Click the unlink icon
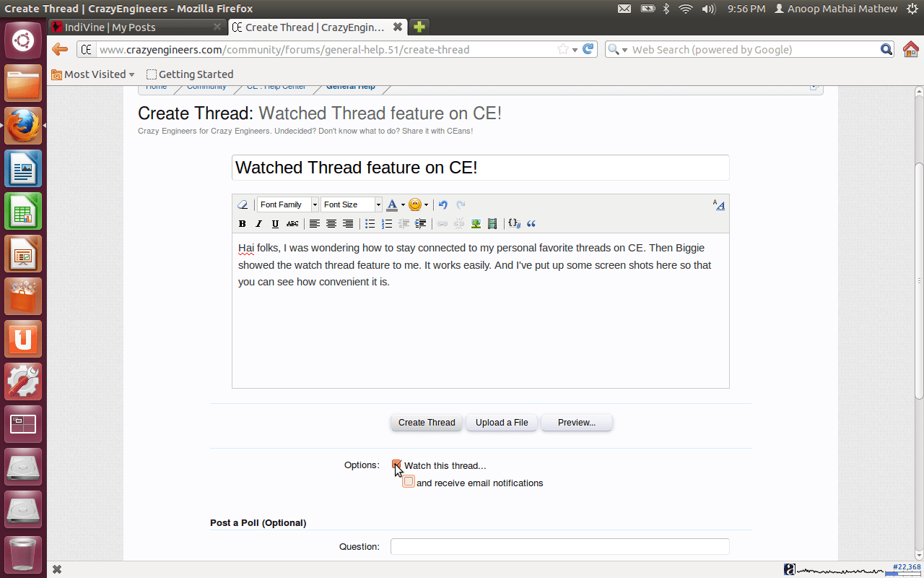Viewport: 924px width, 578px height. click(459, 224)
